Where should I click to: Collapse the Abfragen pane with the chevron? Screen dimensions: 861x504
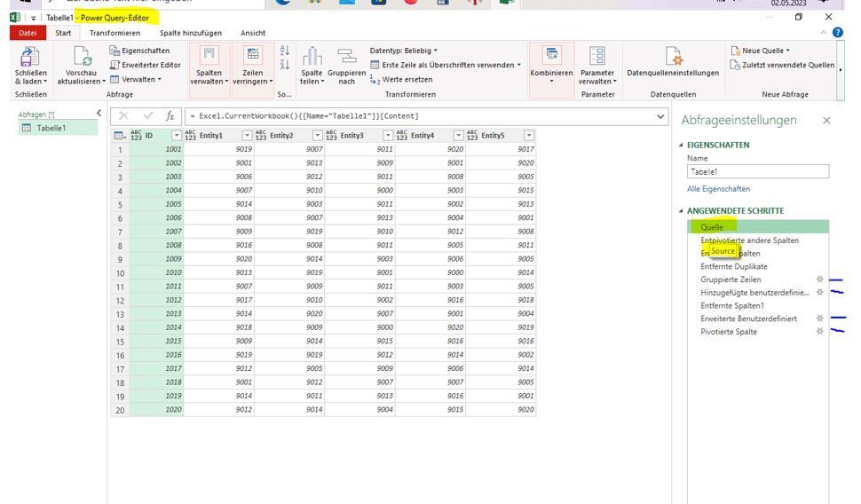click(x=99, y=113)
